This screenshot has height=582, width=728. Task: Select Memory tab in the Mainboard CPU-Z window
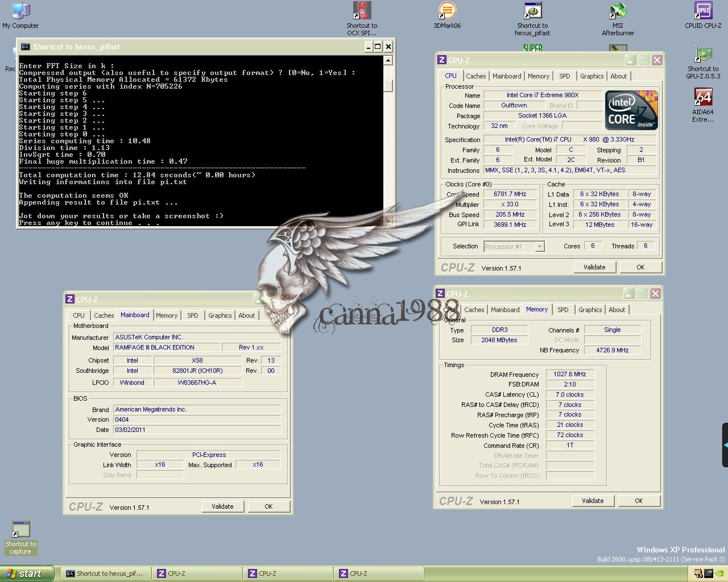pyautogui.click(x=167, y=315)
